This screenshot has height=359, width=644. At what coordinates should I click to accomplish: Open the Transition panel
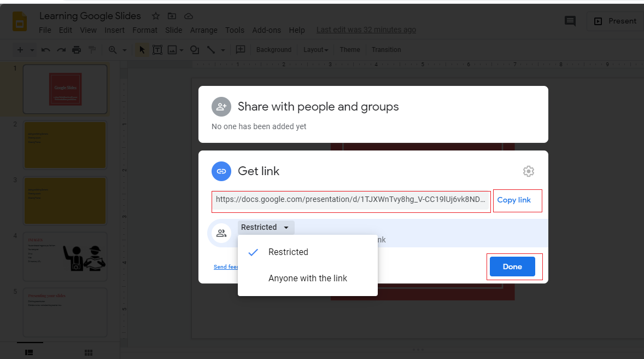tap(386, 50)
